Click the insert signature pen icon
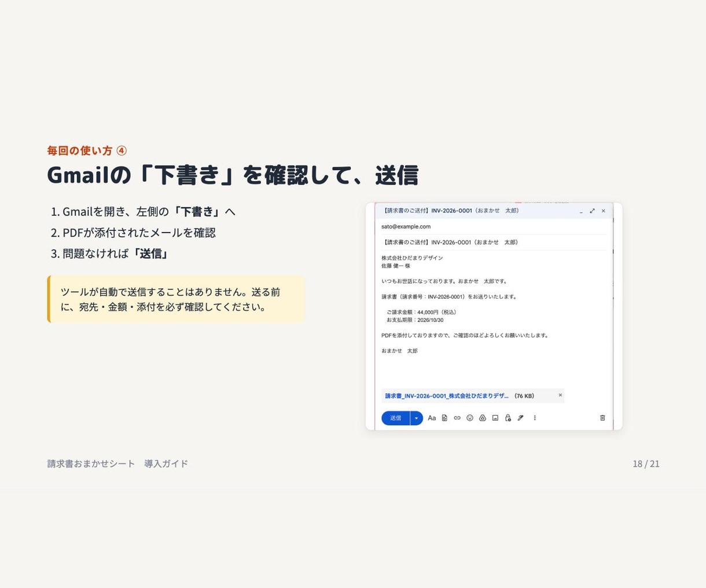Viewport: 706px width, 588px height. (x=521, y=418)
